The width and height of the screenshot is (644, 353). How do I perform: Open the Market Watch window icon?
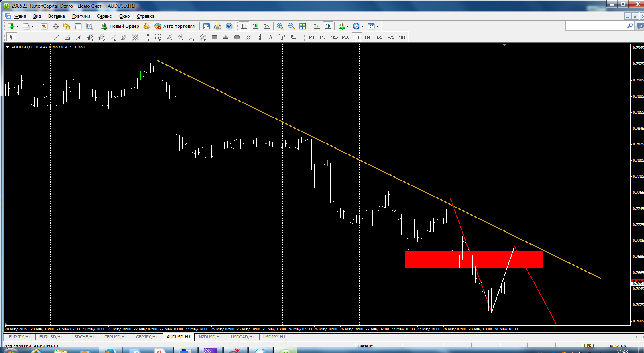pos(44,26)
